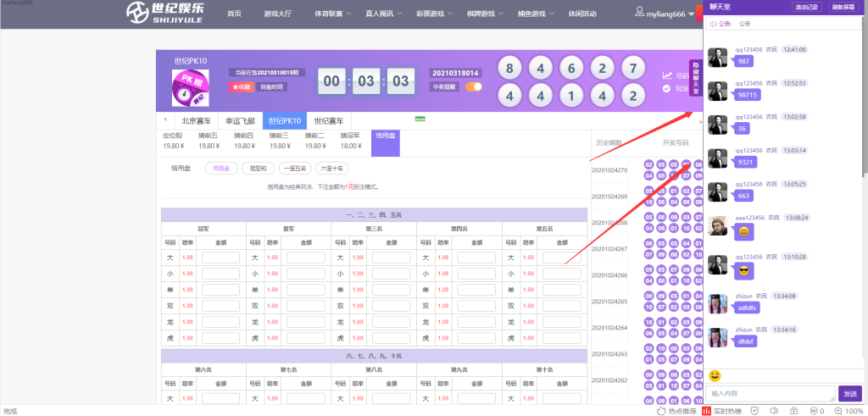Click the sunglasses emoji chat message
The height and width of the screenshot is (416, 868).
(x=744, y=271)
